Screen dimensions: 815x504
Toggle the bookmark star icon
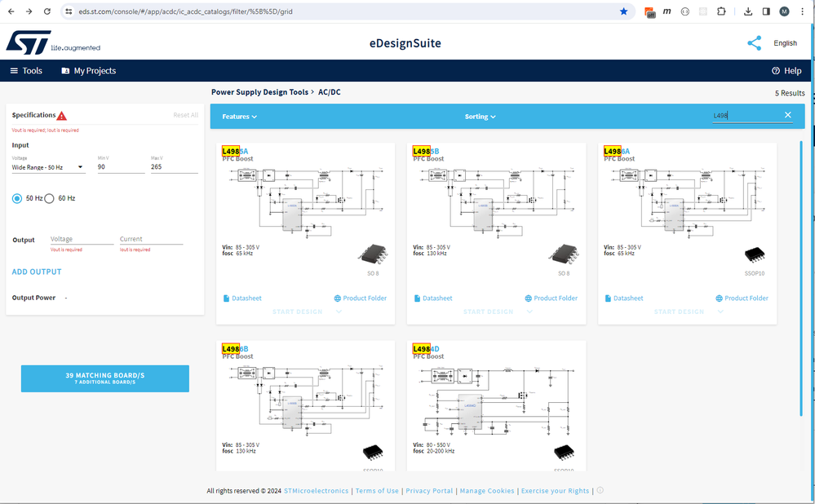point(624,11)
